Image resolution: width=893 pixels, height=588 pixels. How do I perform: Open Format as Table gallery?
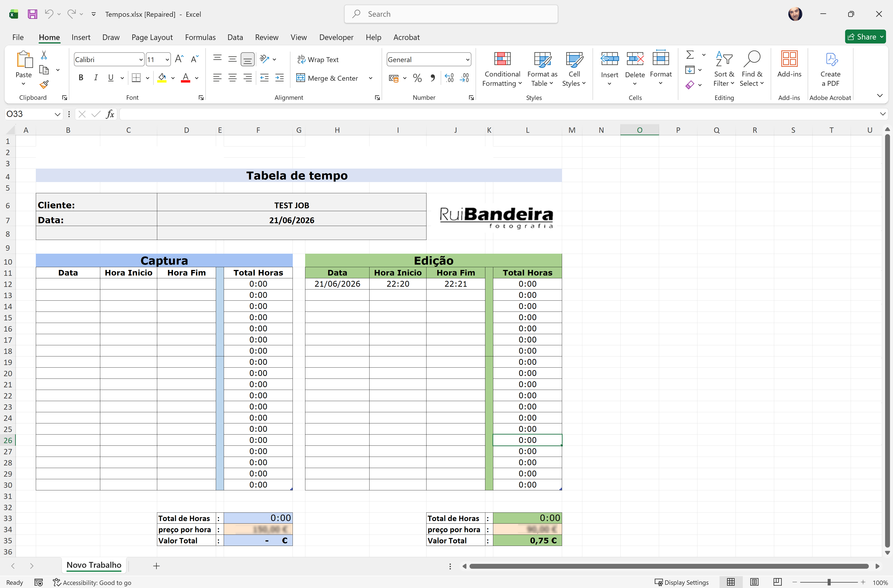click(x=542, y=69)
